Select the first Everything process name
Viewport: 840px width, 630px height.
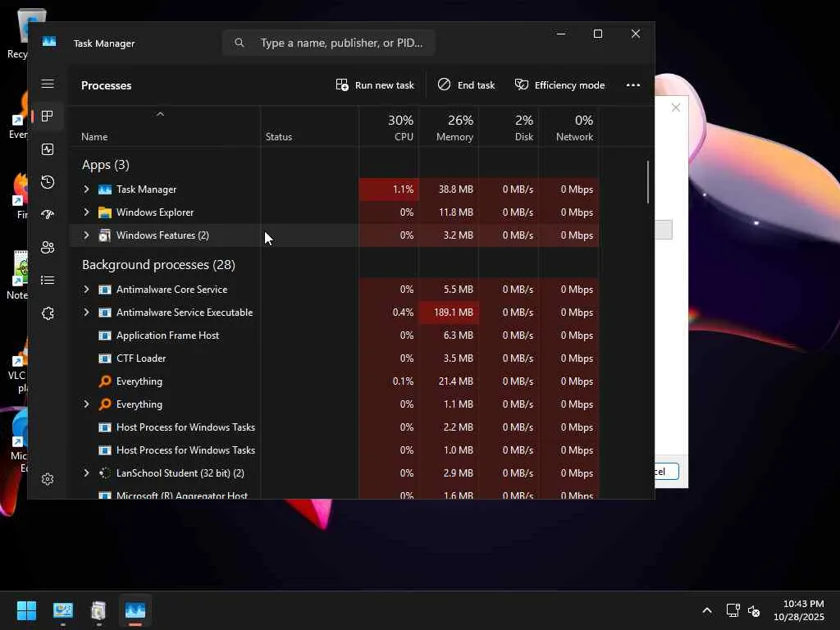139,381
